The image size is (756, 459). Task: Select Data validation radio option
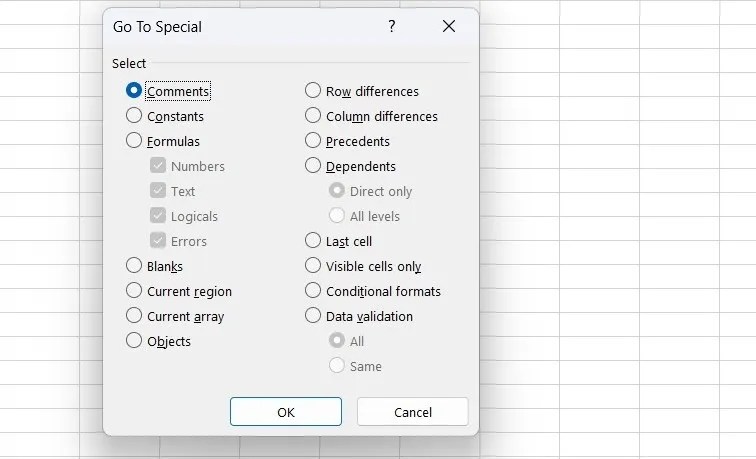click(x=313, y=316)
